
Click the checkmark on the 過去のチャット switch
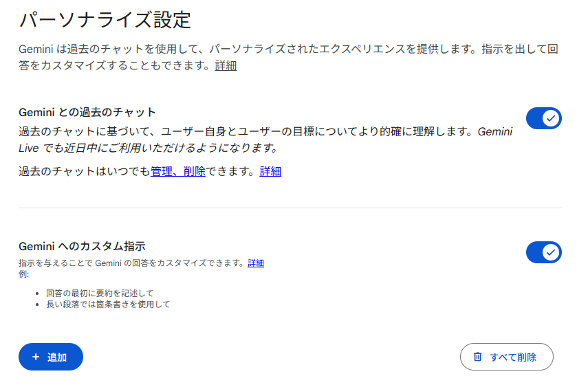(x=550, y=118)
